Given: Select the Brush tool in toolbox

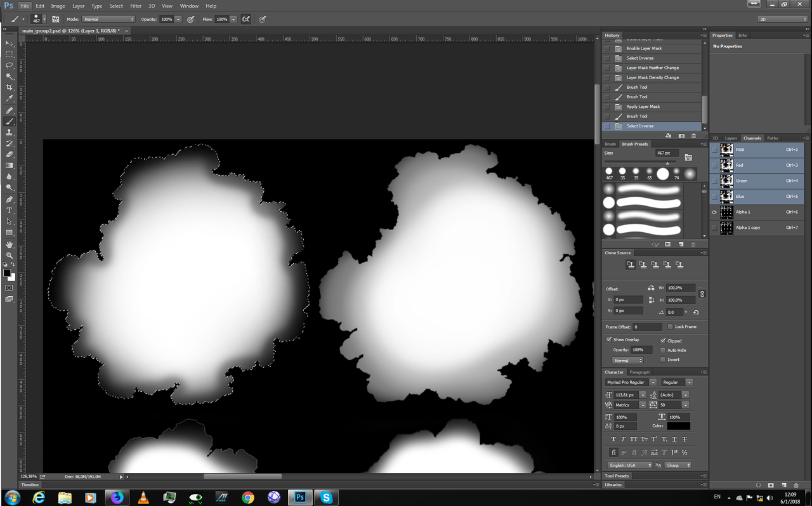Looking at the screenshot, I should [10, 121].
